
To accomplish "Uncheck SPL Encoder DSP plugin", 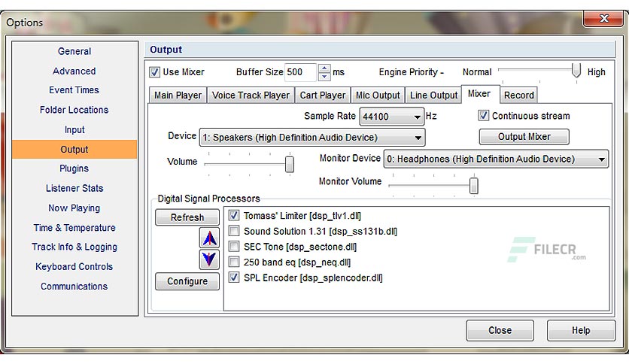I will coord(234,278).
